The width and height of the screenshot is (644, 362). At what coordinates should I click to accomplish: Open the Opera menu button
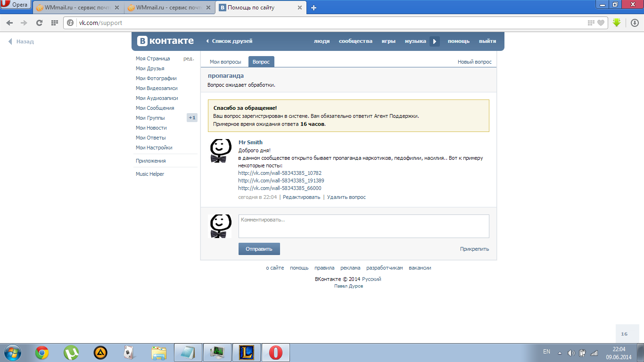point(16,5)
